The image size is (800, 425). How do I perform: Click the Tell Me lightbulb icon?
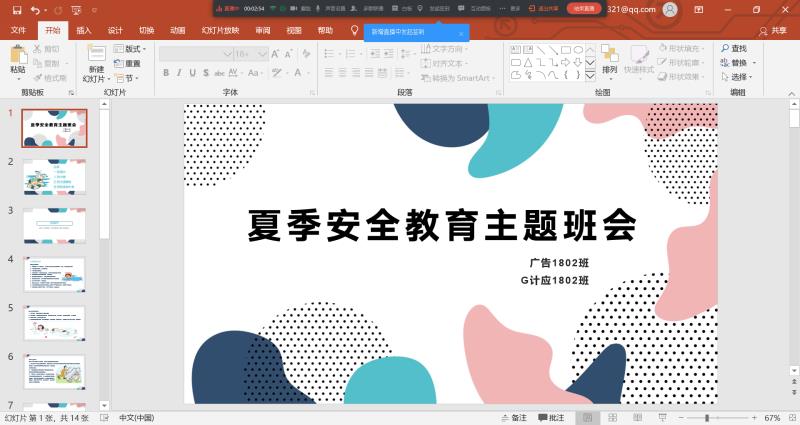355,31
